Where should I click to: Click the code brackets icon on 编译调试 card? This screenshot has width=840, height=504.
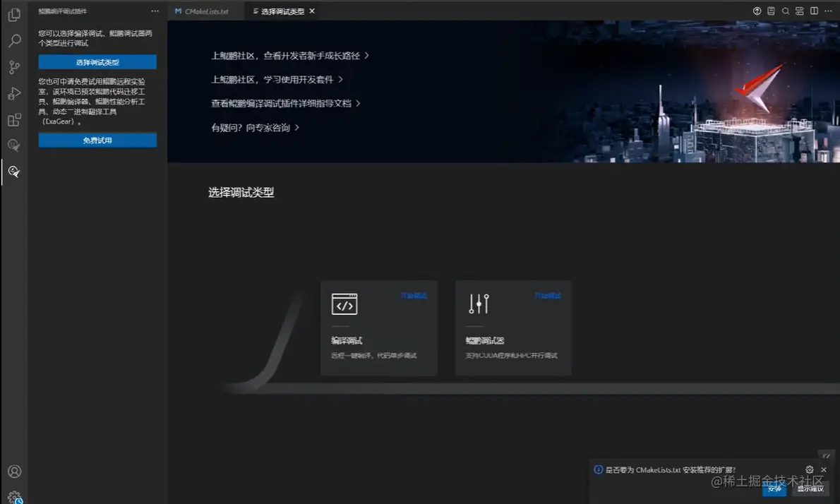[344, 304]
